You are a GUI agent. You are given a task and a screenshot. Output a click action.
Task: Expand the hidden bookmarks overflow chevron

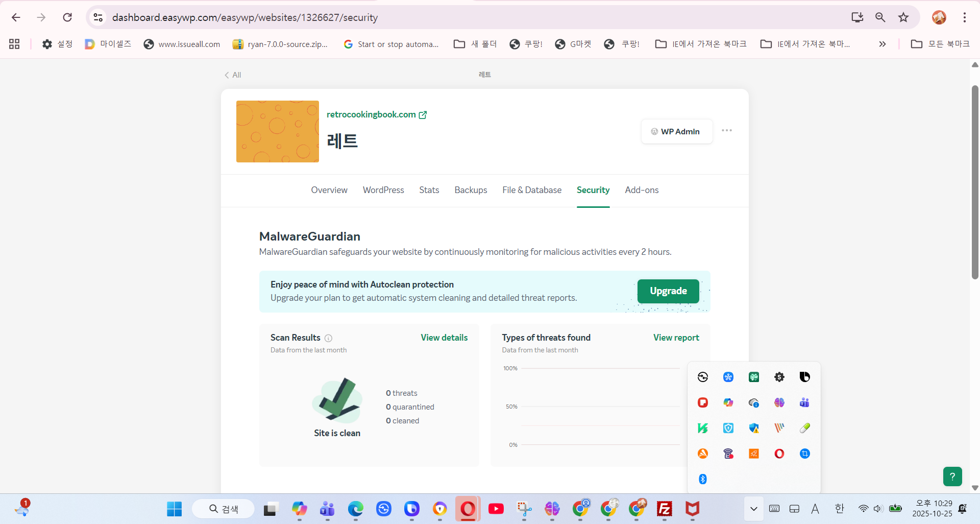tap(883, 44)
